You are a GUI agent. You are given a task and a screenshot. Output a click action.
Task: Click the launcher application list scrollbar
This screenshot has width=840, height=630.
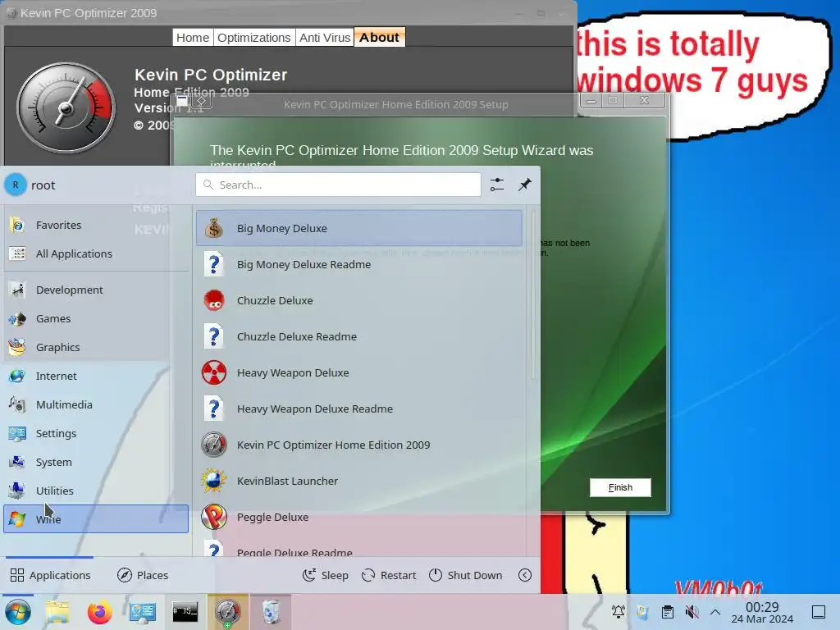click(x=533, y=295)
